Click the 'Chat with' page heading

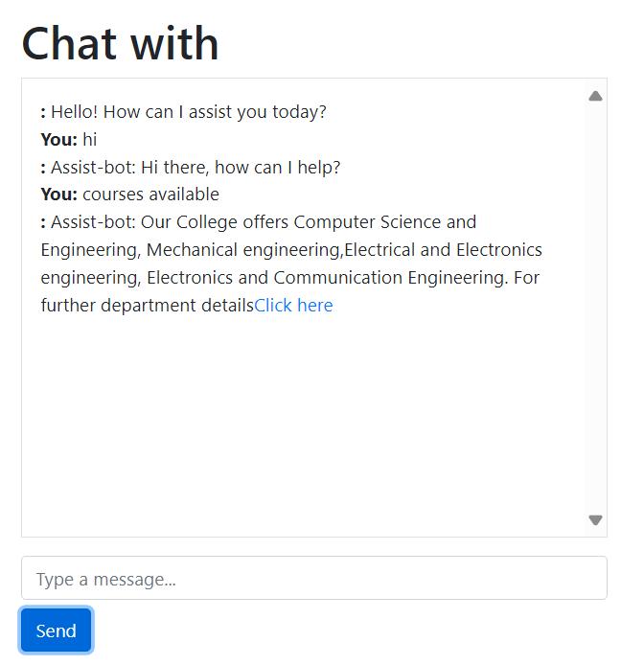[121, 43]
